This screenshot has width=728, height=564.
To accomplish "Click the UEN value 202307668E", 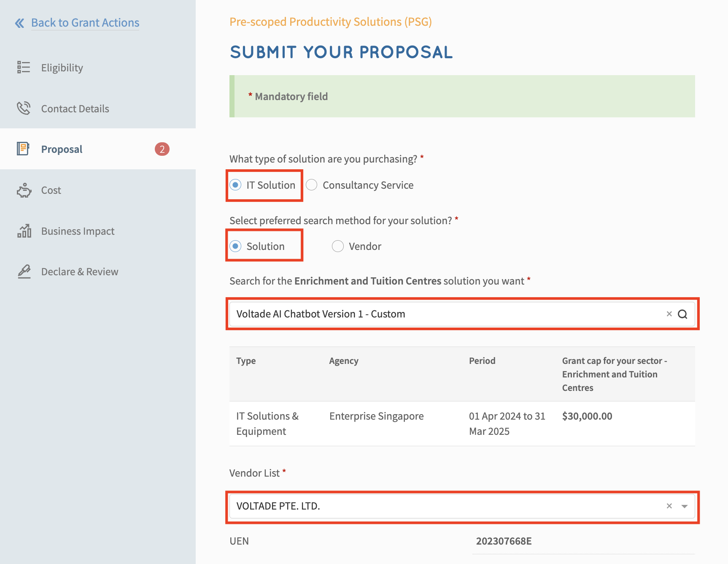I will tap(504, 541).
